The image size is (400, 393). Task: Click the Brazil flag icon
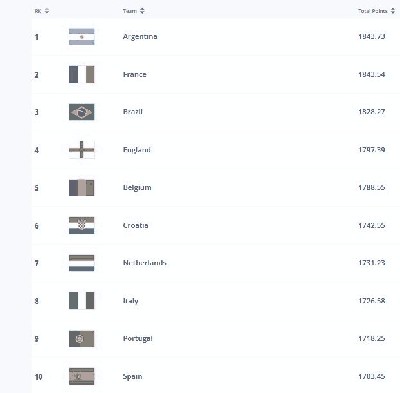tap(82, 112)
